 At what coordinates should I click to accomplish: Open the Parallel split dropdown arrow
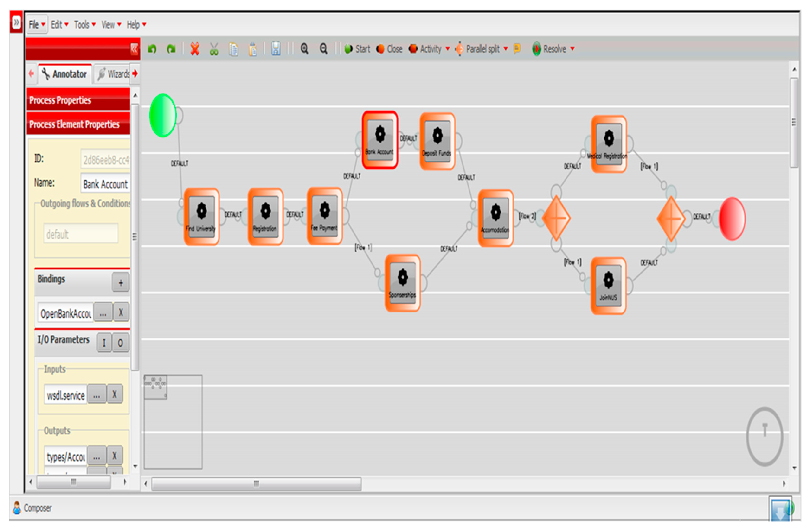(x=506, y=49)
